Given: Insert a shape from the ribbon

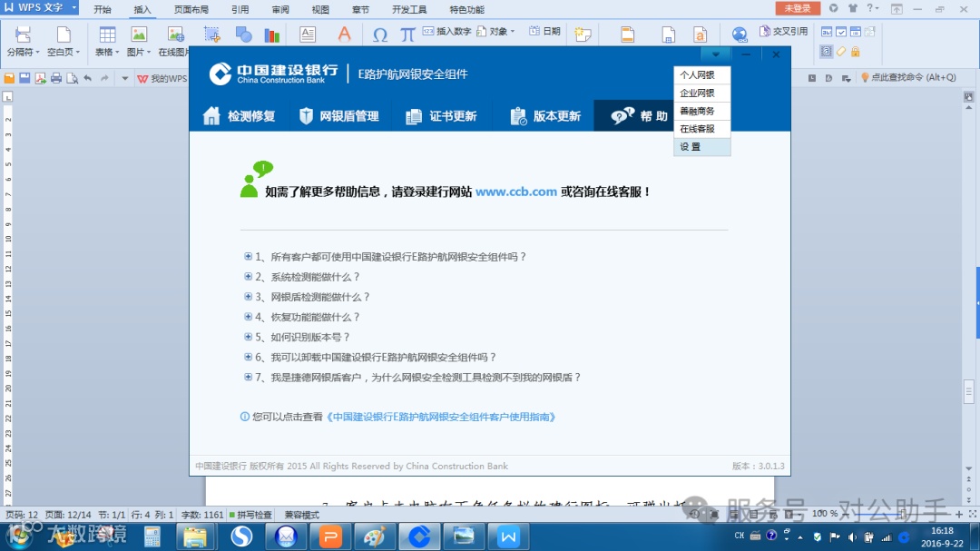Looking at the screenshot, I should pos(244,34).
